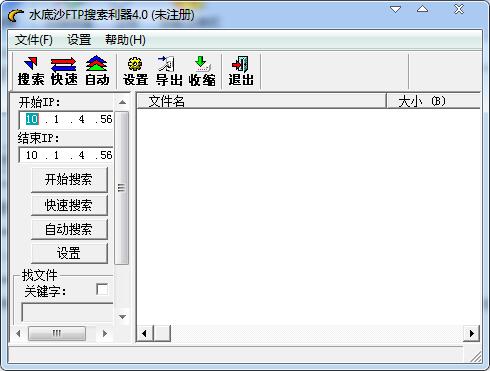
Task: Click left panel vertical scrollbar up arrow
Action: (122, 102)
